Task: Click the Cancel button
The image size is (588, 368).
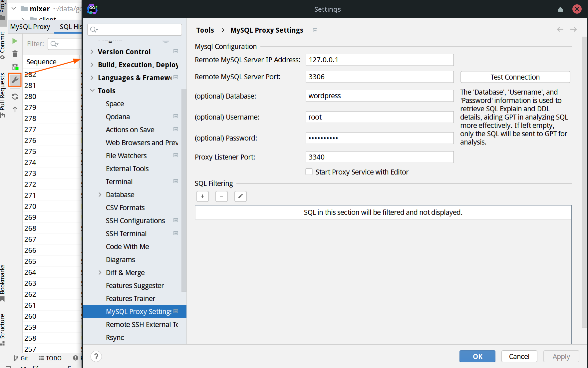Action: pos(519,356)
